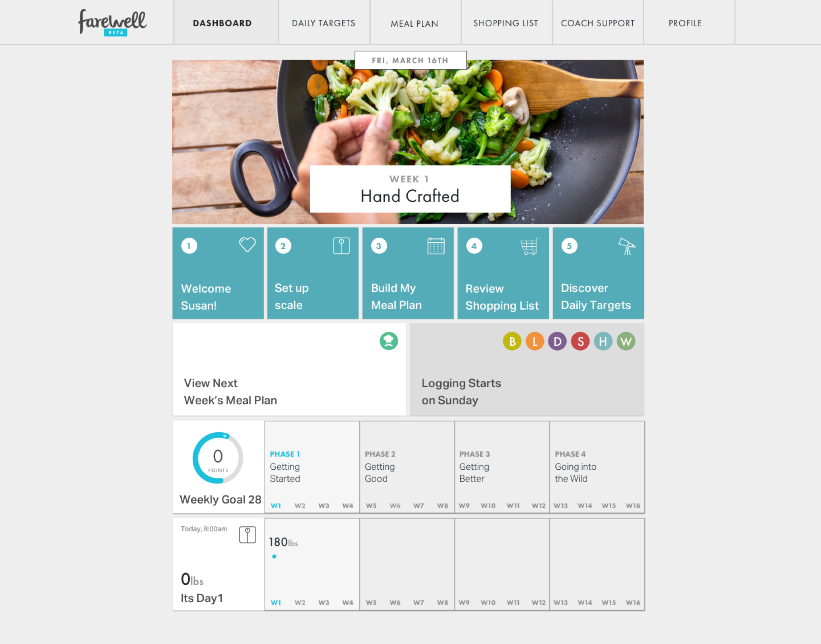Open the Daily Targets tab
The width and height of the screenshot is (821, 644).
(x=323, y=22)
